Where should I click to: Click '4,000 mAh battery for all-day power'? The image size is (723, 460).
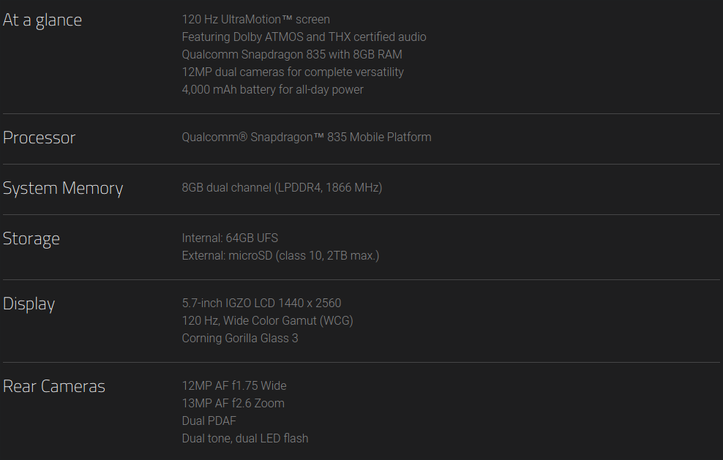273,89
